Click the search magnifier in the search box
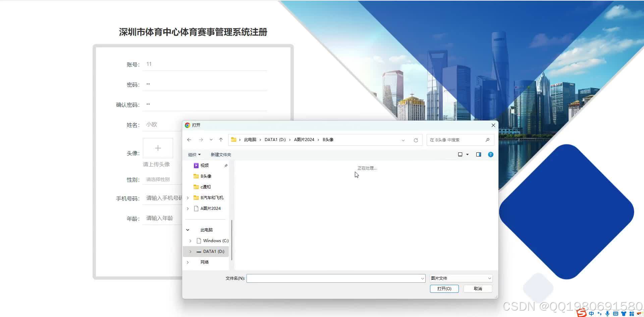This screenshot has width=644, height=317. pos(487,140)
